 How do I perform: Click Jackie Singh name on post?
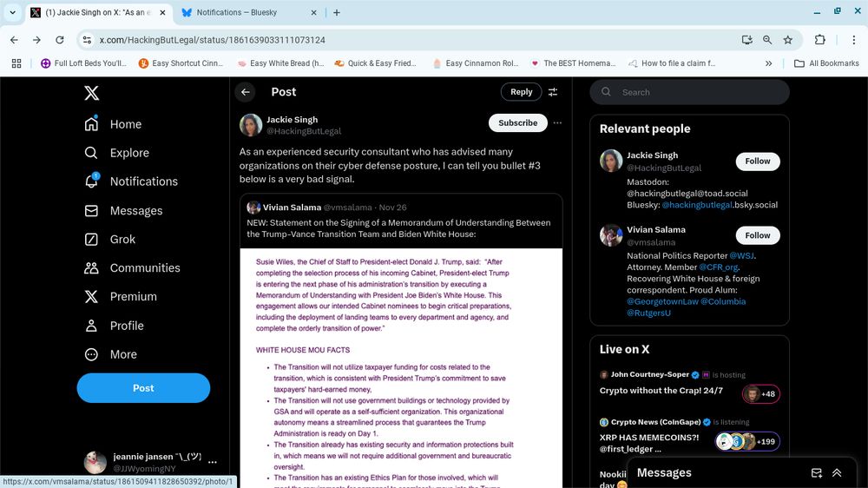(292, 120)
